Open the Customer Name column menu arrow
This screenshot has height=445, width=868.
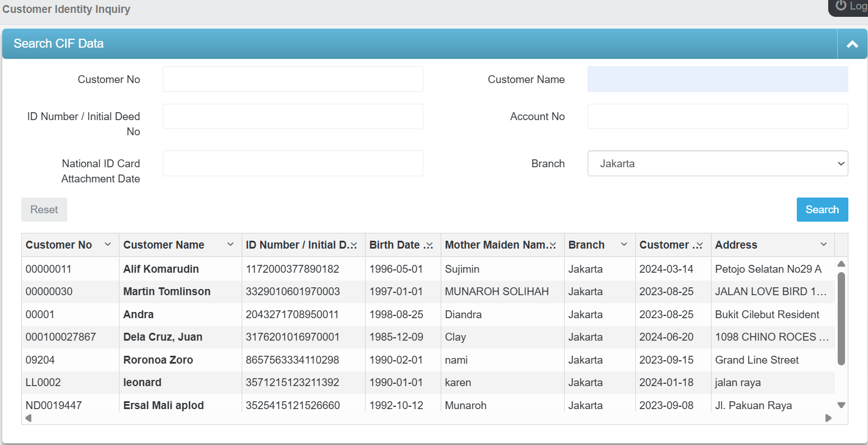tap(230, 245)
